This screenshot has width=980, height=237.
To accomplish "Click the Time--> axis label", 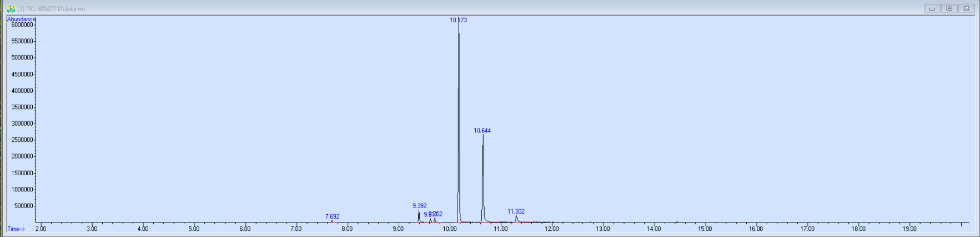I will coord(16,229).
